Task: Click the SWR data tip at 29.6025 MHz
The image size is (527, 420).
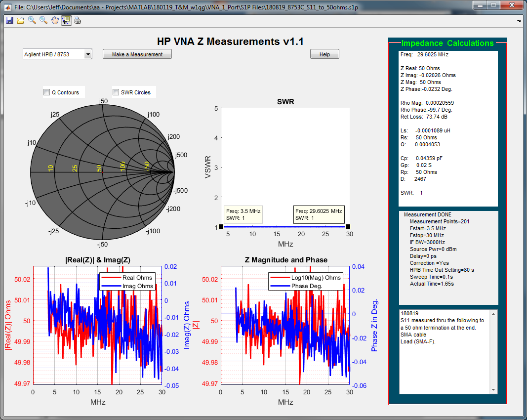Action: coord(319,214)
